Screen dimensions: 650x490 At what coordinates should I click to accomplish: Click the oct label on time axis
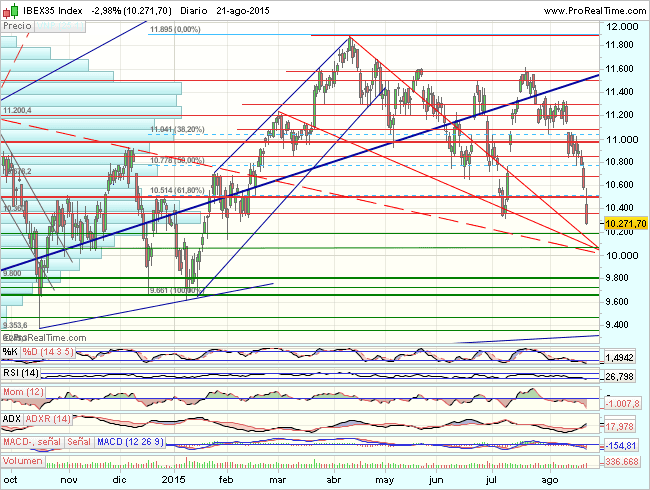pyautogui.click(x=10, y=480)
